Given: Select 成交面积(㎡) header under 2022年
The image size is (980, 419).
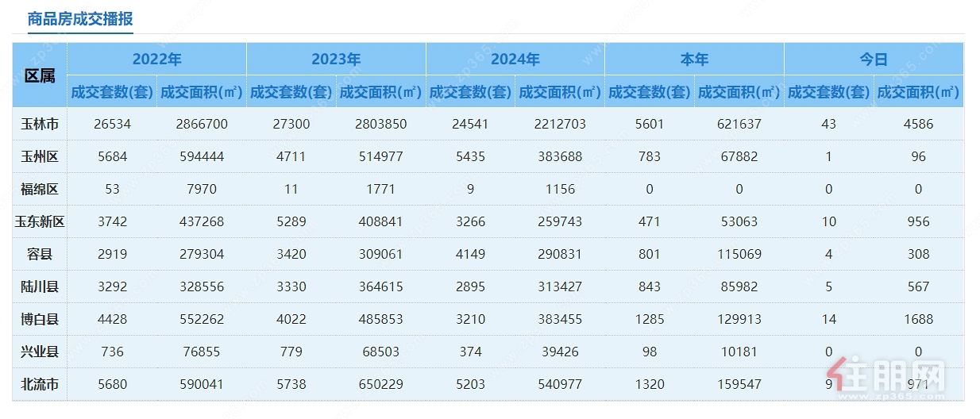Looking at the screenshot, I should 202,92.
